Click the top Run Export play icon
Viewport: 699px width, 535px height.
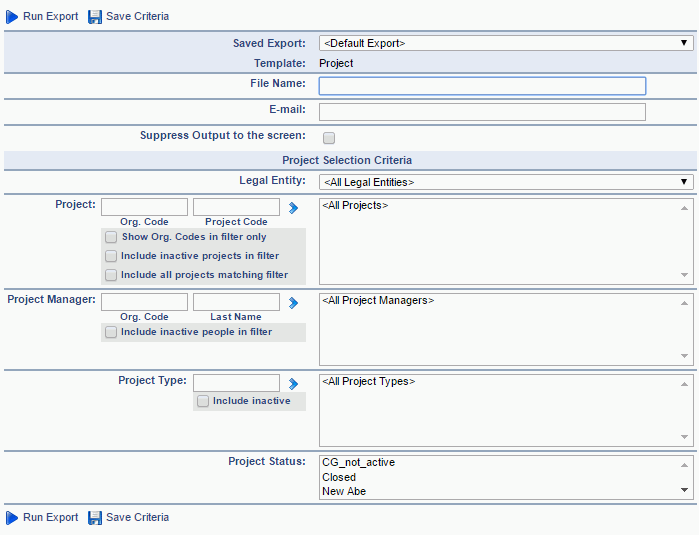coord(12,17)
